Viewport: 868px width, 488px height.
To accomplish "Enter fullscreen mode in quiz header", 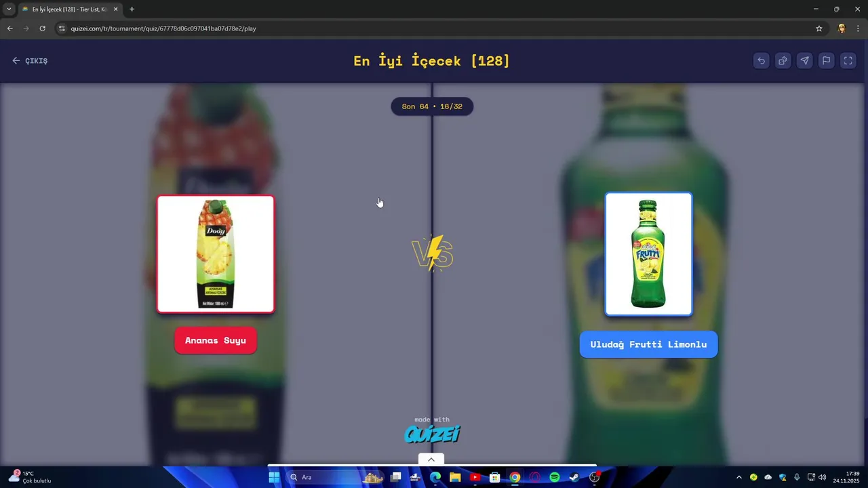I will tap(848, 60).
